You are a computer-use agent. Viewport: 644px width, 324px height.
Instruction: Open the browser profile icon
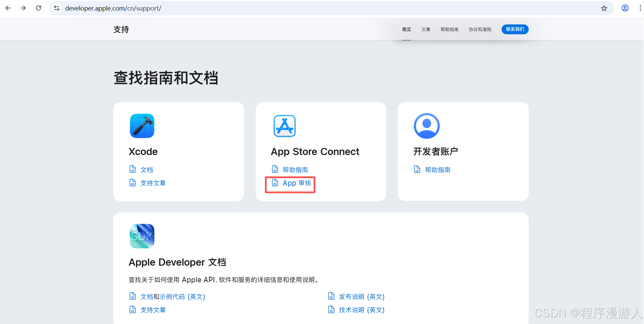point(625,8)
